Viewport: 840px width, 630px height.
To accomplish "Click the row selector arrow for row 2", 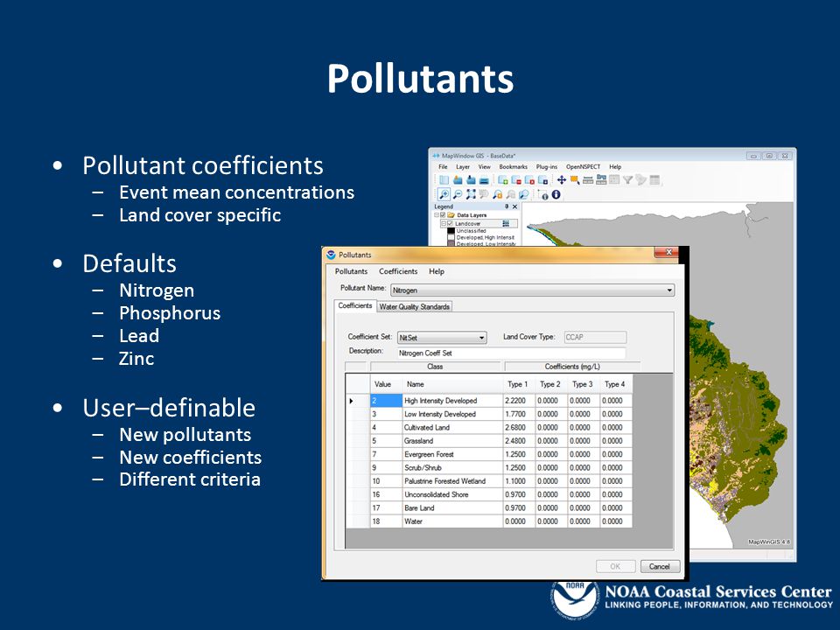I will (x=358, y=401).
